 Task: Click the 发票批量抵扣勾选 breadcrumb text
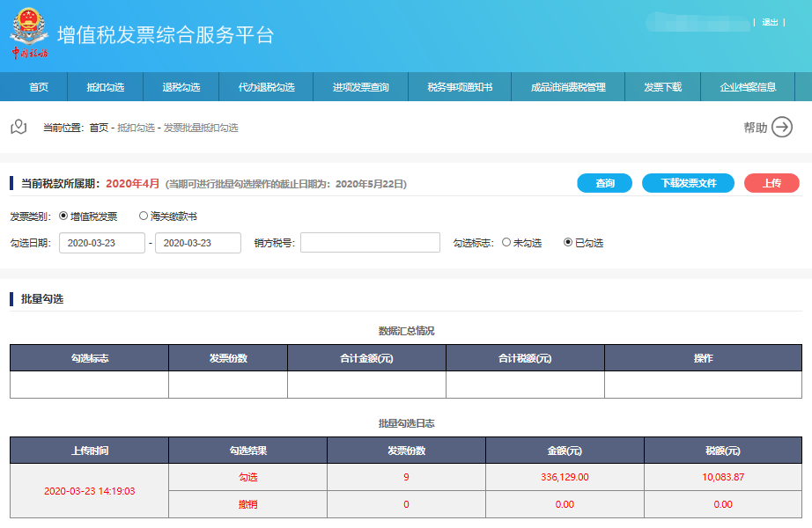(201, 128)
